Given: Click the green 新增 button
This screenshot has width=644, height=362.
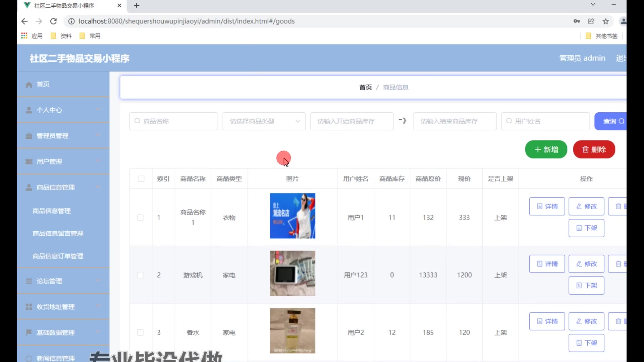Looking at the screenshot, I should 546,149.
